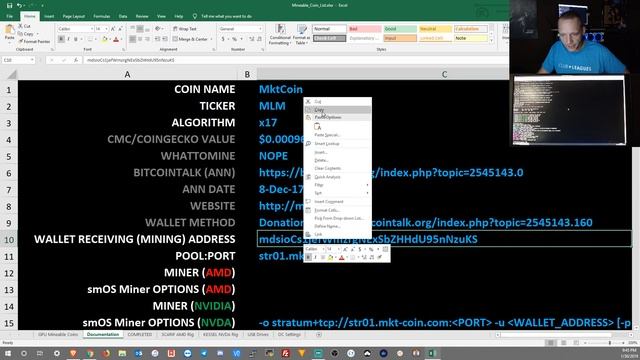Select column A header
The image size is (640, 360).
(x=127, y=74)
